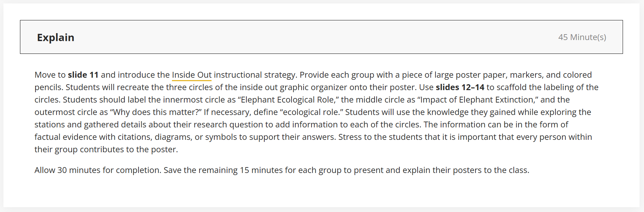Click the phrase 'Elephant Ecological Role'
Viewport: 644px width, 212px height.
288,100
